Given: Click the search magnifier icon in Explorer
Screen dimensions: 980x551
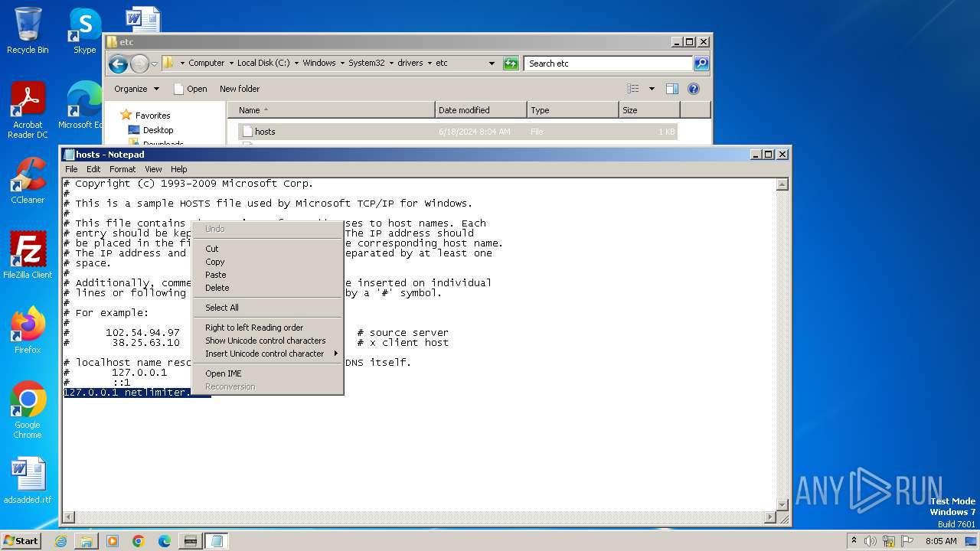Looking at the screenshot, I should tap(701, 64).
